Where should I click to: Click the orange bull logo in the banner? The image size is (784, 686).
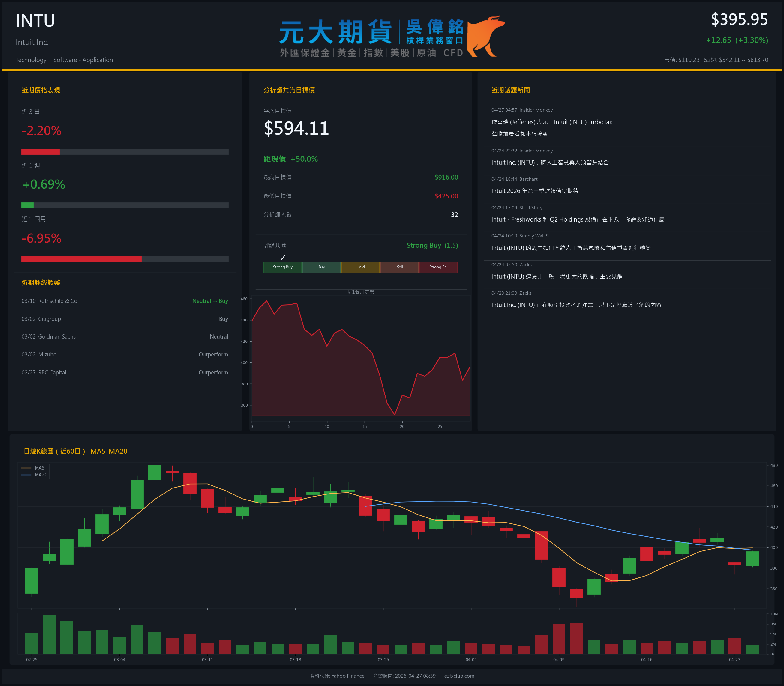pos(486,36)
